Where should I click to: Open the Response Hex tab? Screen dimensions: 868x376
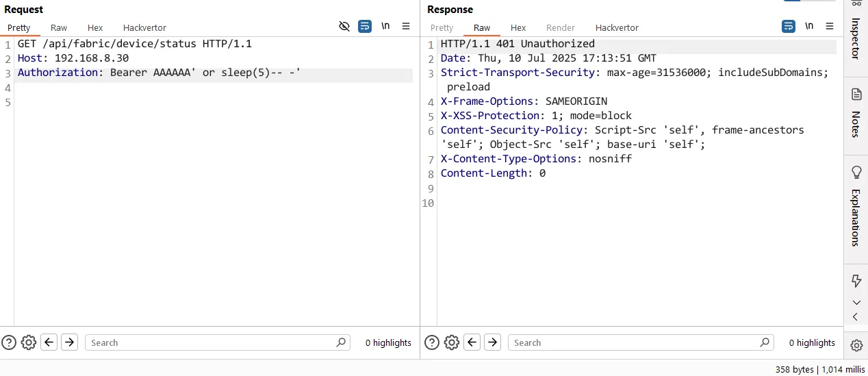point(518,27)
